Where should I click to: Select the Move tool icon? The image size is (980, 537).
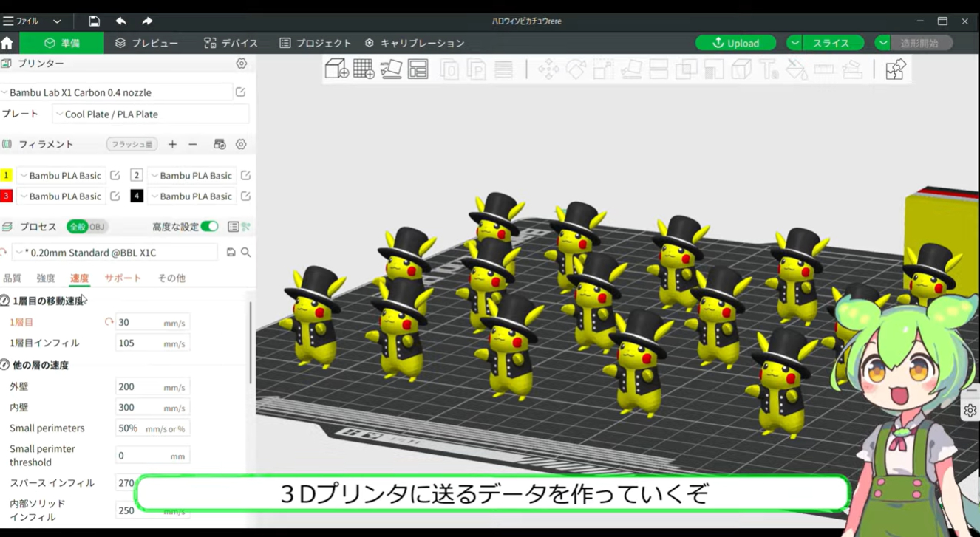[x=548, y=69]
